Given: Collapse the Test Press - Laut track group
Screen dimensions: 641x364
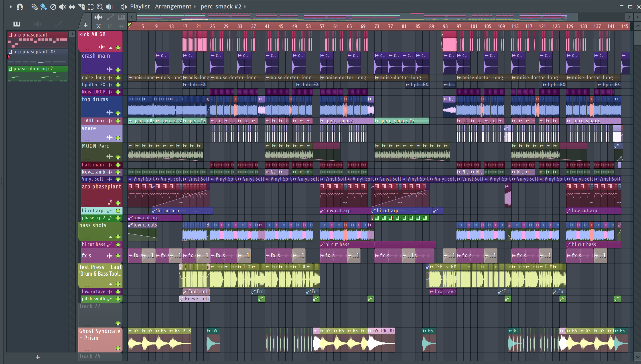Looking at the screenshot, I should [110, 284].
